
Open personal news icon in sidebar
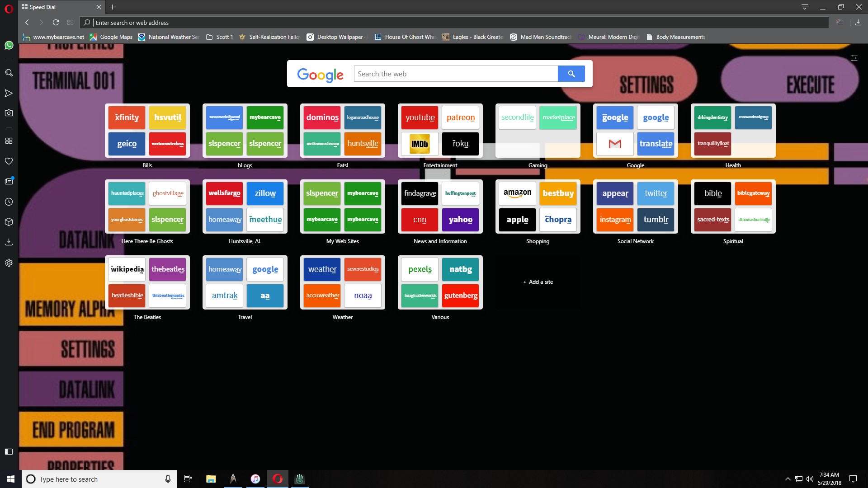click(9, 181)
